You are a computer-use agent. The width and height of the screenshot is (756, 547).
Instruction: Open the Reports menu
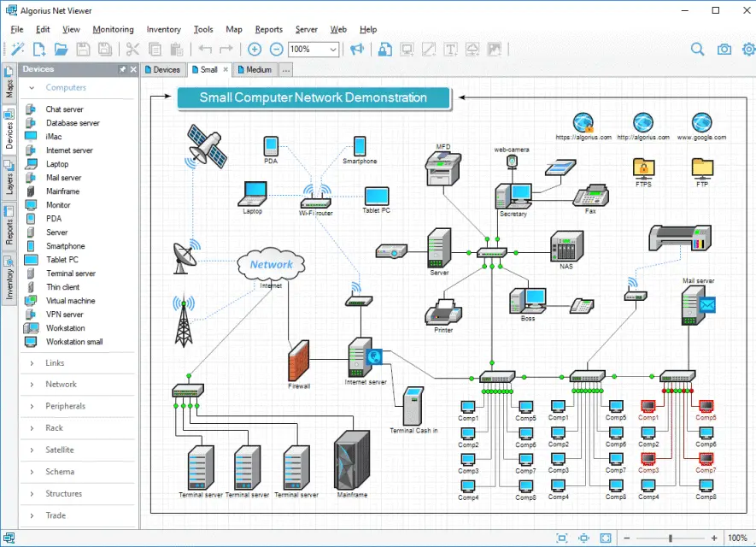(x=268, y=29)
